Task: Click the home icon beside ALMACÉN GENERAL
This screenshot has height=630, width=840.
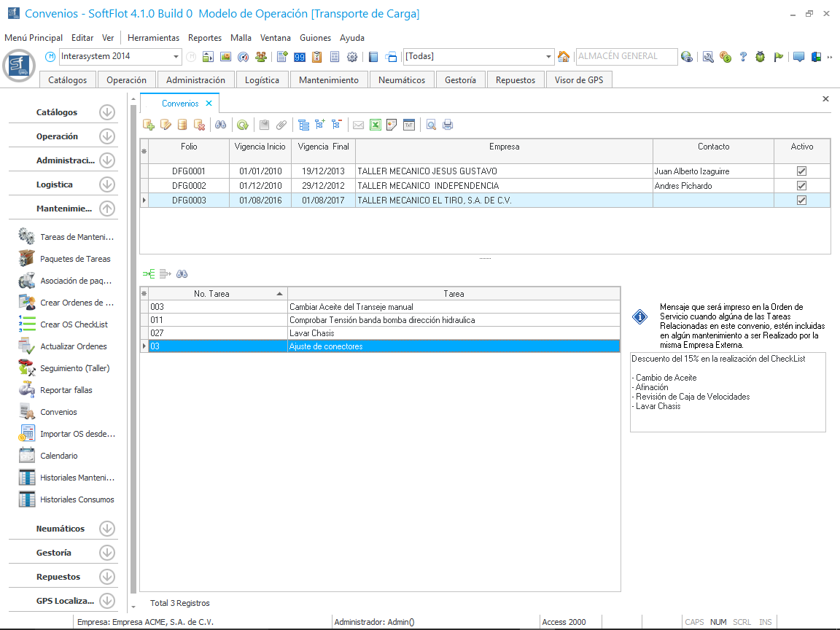Action: [564, 56]
